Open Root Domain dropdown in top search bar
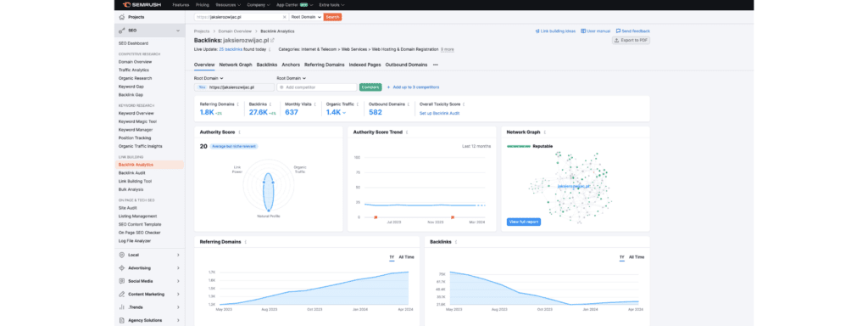The height and width of the screenshot is (326, 868). click(x=306, y=17)
